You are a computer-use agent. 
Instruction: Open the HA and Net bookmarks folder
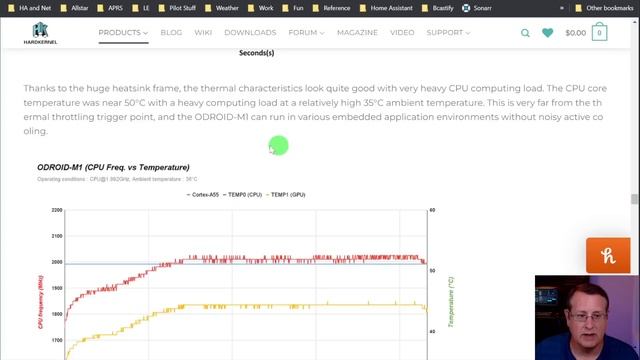(30, 8)
